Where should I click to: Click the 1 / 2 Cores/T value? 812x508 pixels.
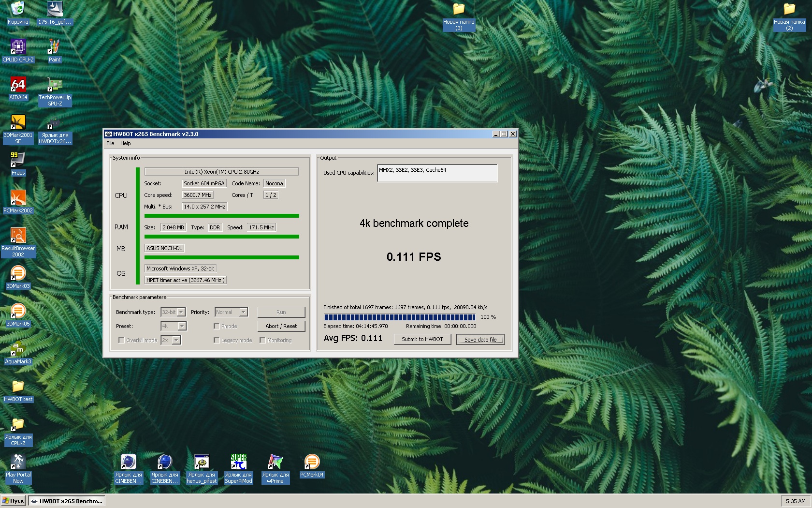(271, 195)
